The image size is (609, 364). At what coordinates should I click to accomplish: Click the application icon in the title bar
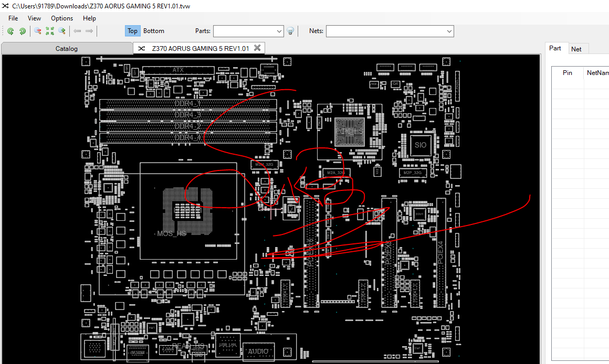click(5, 6)
